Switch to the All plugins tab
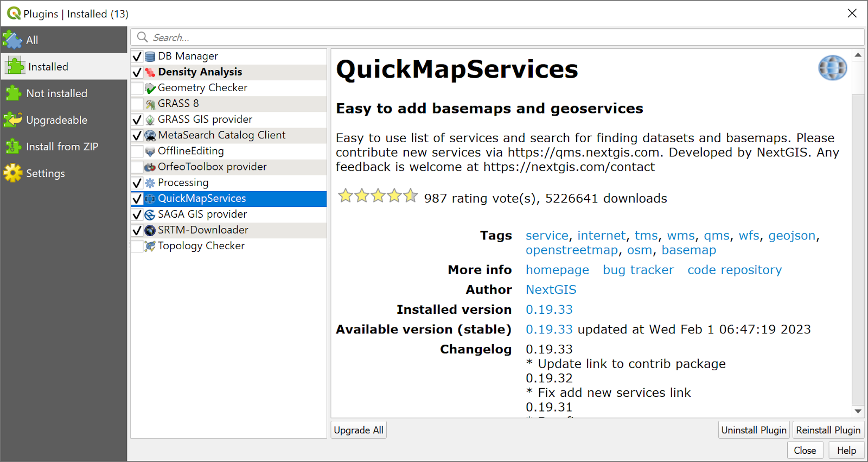The width and height of the screenshot is (868, 462). tap(64, 40)
